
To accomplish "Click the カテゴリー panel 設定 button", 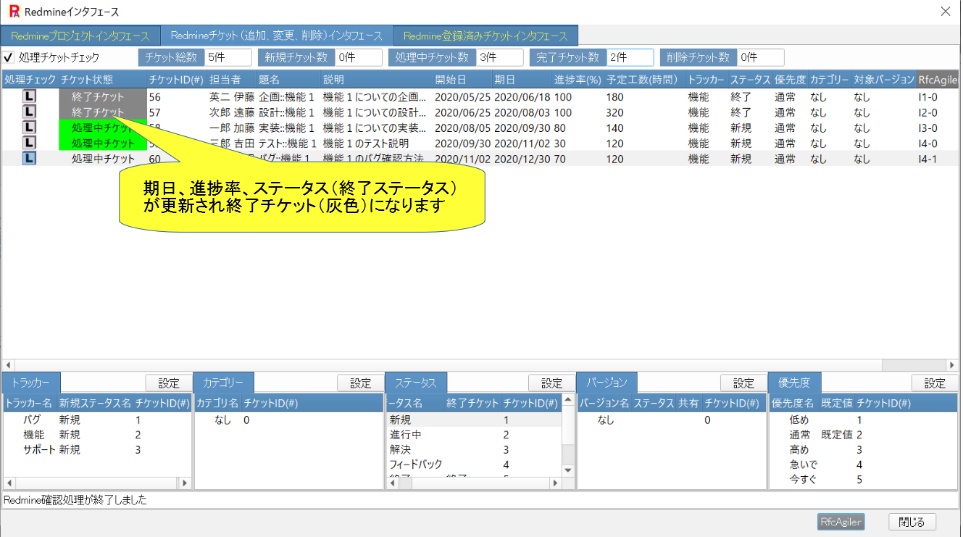I will 360,383.
